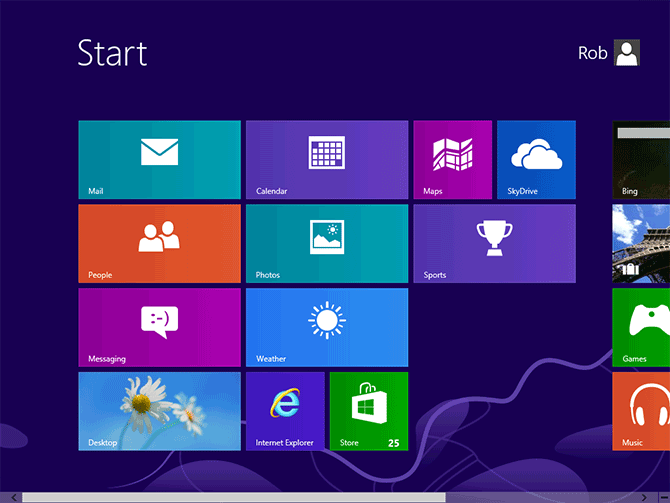This screenshot has width=670, height=503.
Task: Open the Eiffel Tower travel tile
Action: [x=641, y=244]
